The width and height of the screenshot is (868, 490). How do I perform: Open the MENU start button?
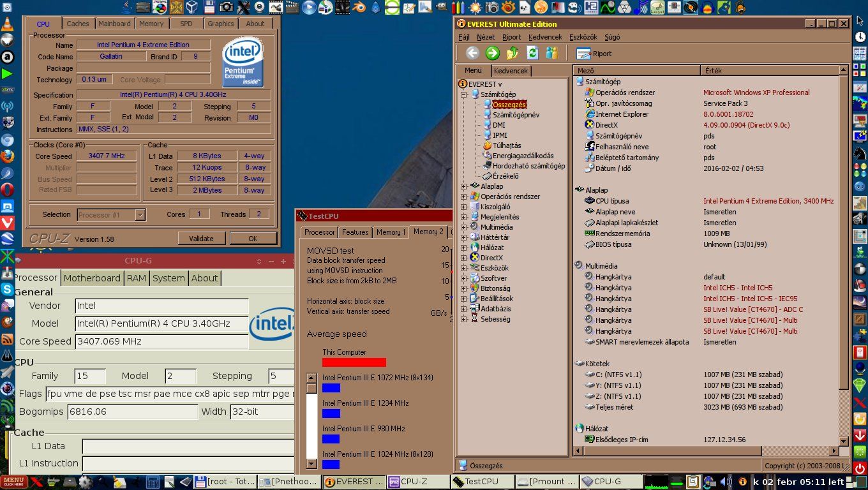click(x=13, y=482)
